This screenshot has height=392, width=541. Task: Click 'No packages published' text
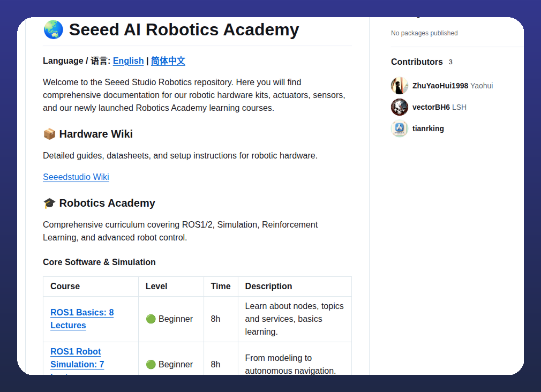click(424, 33)
